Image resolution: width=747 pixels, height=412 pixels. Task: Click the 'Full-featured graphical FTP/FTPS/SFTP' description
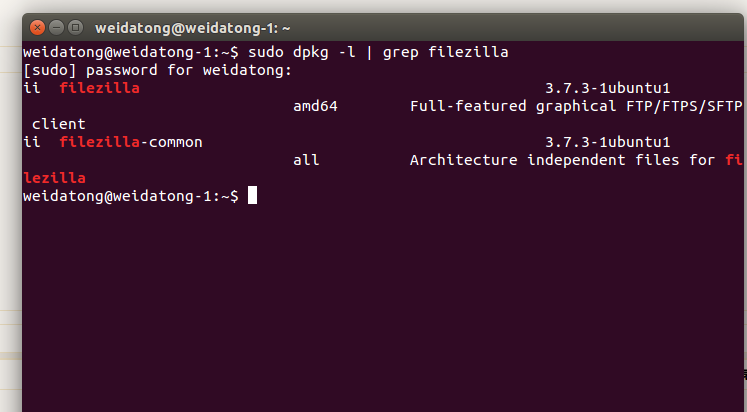(x=576, y=106)
